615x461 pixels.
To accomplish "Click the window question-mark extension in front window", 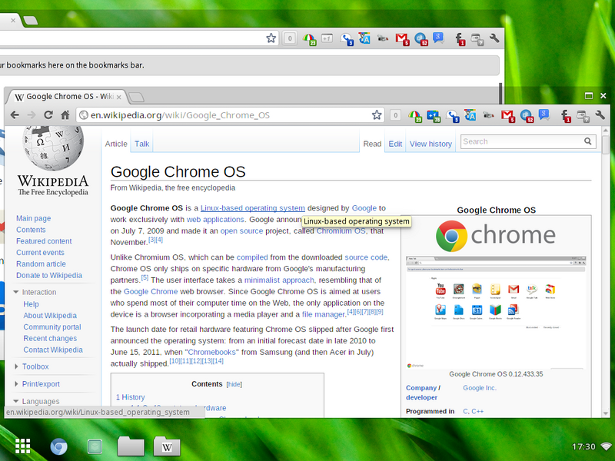I will tap(583, 116).
